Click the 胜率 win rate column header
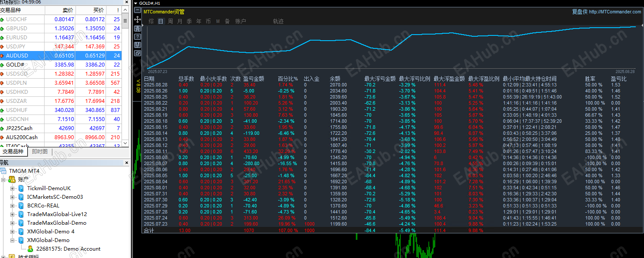This screenshot has height=258, width=644. click(x=590, y=79)
